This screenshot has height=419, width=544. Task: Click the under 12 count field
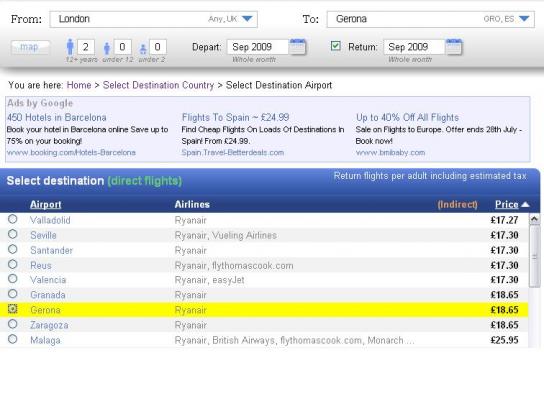[122, 47]
